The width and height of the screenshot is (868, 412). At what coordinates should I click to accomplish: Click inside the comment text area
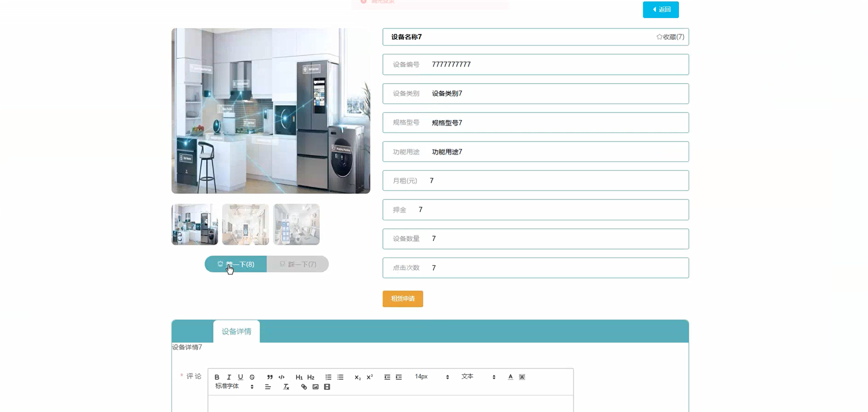click(x=390, y=404)
